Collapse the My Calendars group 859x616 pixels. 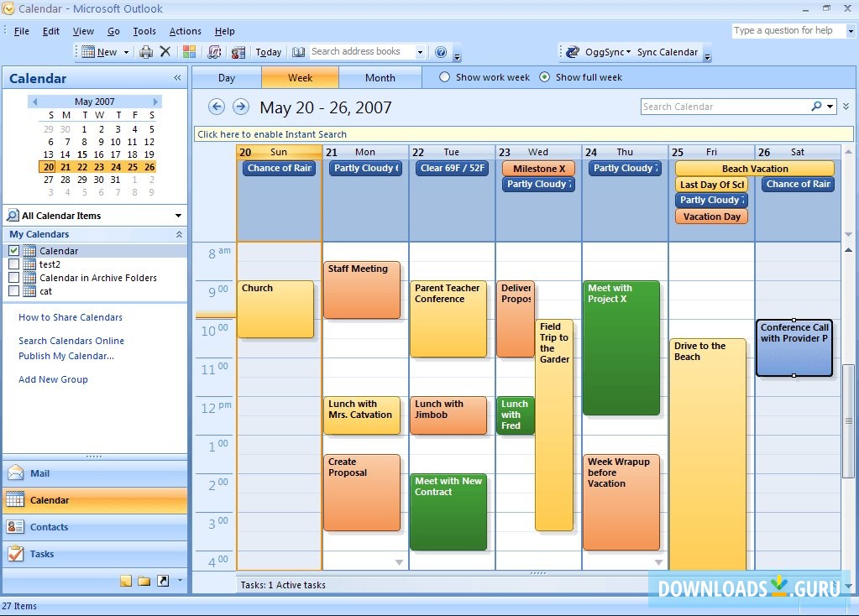point(179,234)
